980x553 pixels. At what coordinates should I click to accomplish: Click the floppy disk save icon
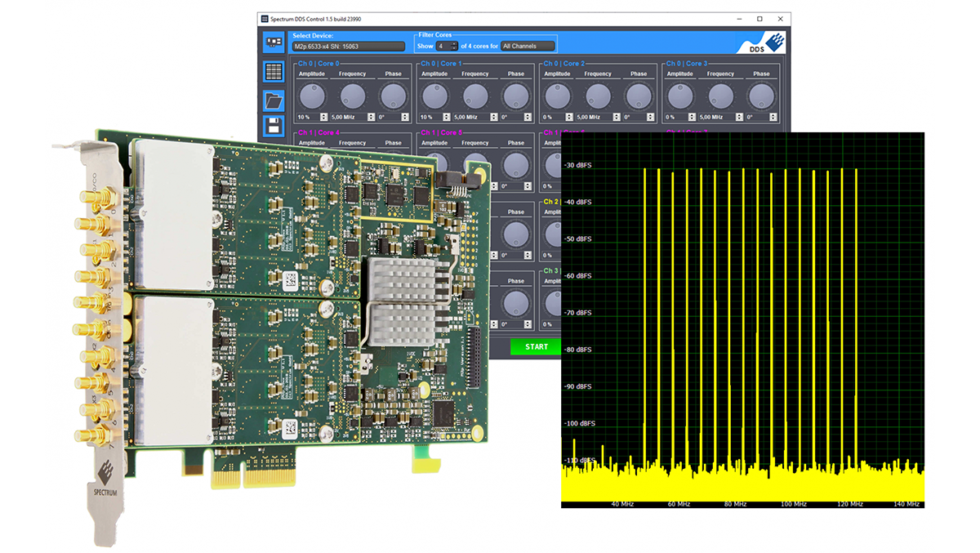click(x=274, y=127)
